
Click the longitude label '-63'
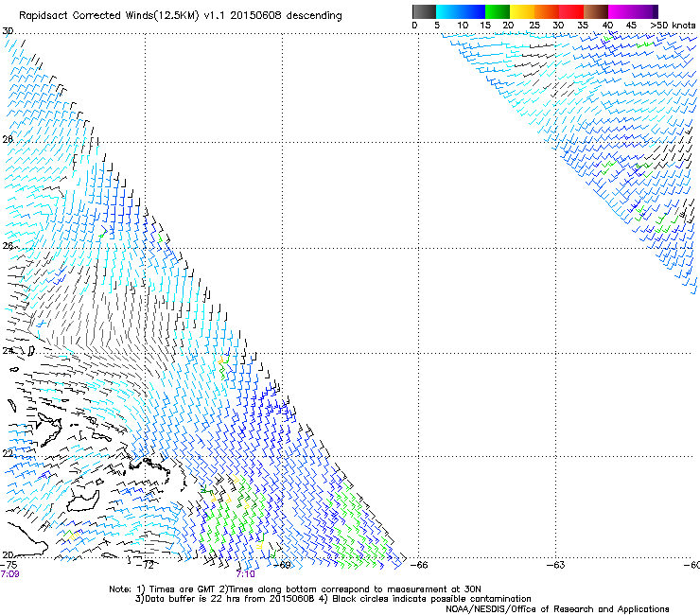pyautogui.click(x=556, y=565)
